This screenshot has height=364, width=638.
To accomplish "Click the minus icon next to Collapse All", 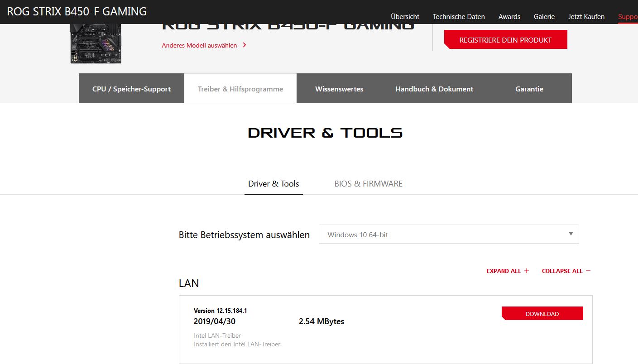I will click(x=588, y=271).
